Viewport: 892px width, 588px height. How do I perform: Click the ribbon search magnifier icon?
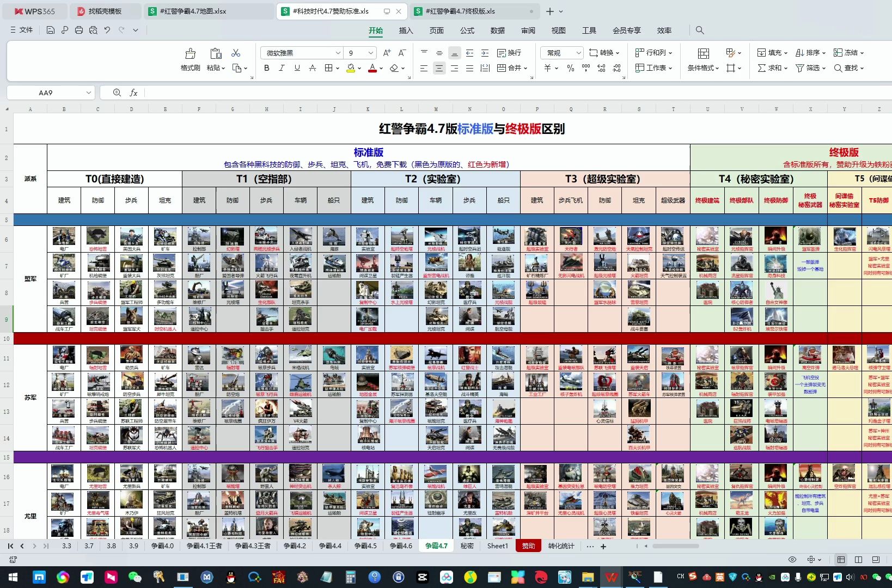700,30
